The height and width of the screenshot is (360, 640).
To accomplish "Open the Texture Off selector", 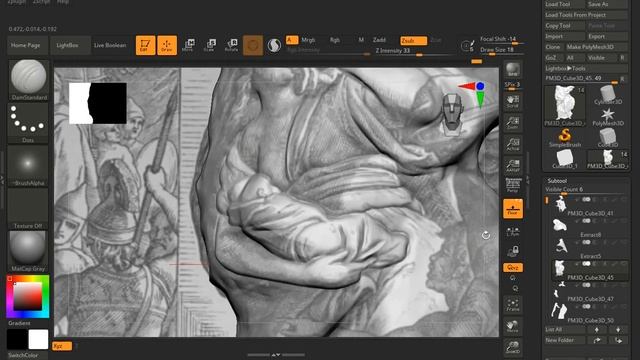I will click(28, 209).
